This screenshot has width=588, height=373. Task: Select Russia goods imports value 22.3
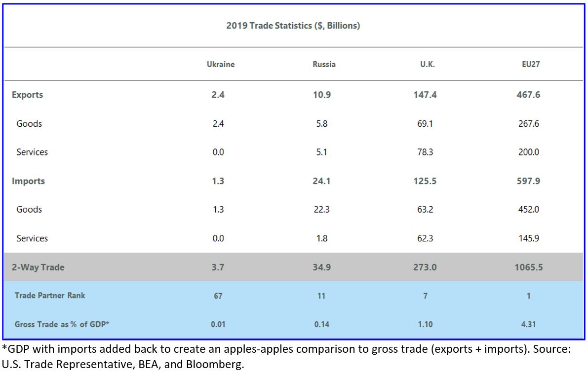point(321,210)
